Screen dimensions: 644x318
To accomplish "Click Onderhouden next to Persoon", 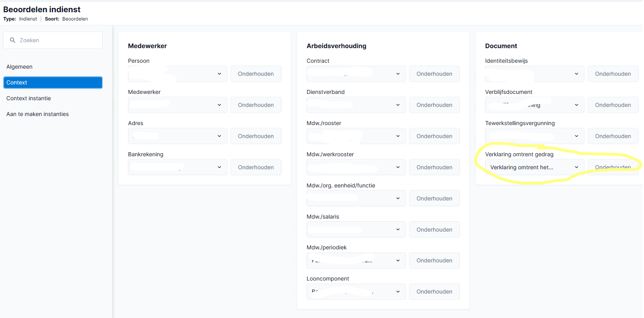I will (256, 74).
